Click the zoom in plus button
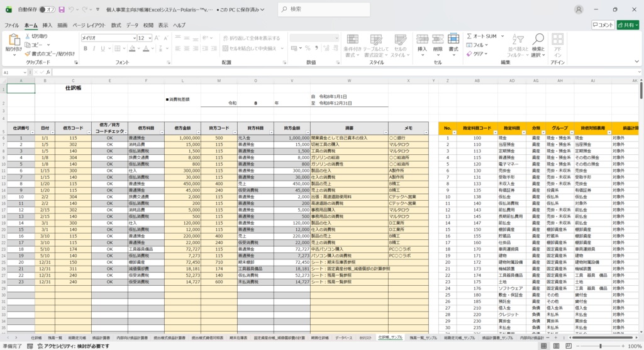This screenshot has height=350, width=644. [x=623, y=346]
